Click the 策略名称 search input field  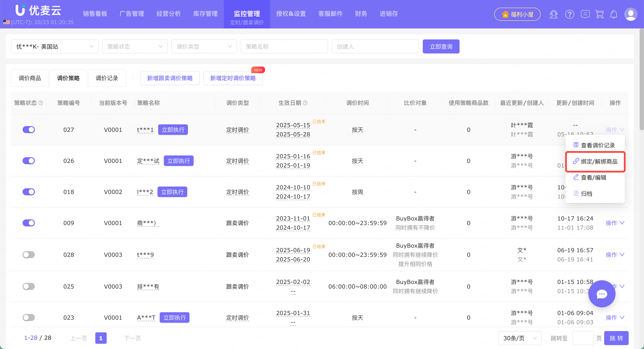[284, 46]
